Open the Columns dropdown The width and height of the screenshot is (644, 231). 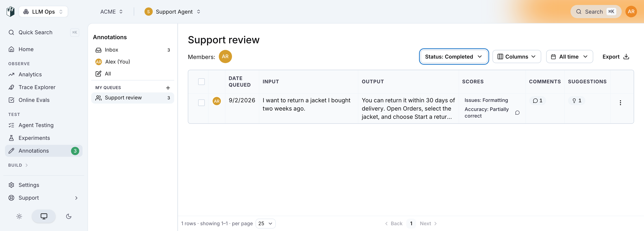516,57
